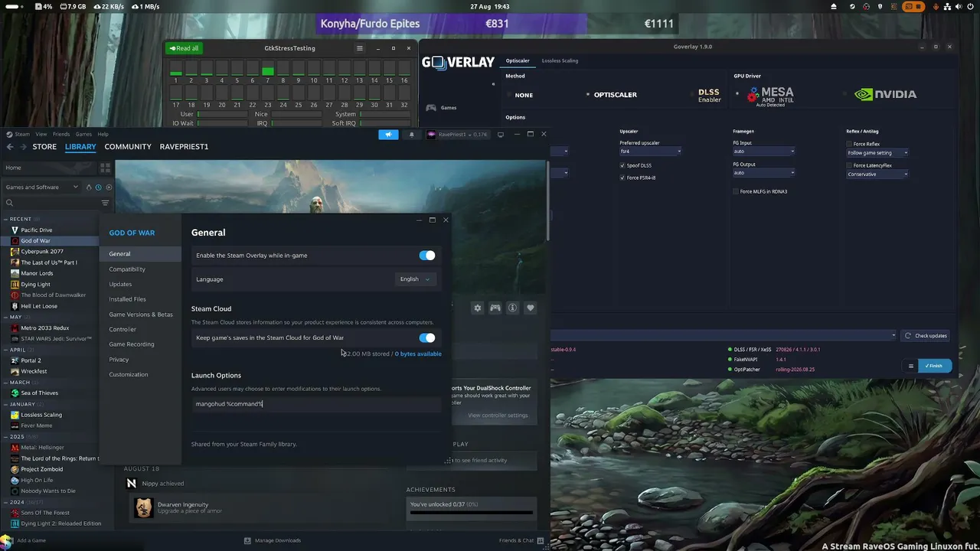
Task: Enable Force LatencyFlex checkbox
Action: pos(850,165)
